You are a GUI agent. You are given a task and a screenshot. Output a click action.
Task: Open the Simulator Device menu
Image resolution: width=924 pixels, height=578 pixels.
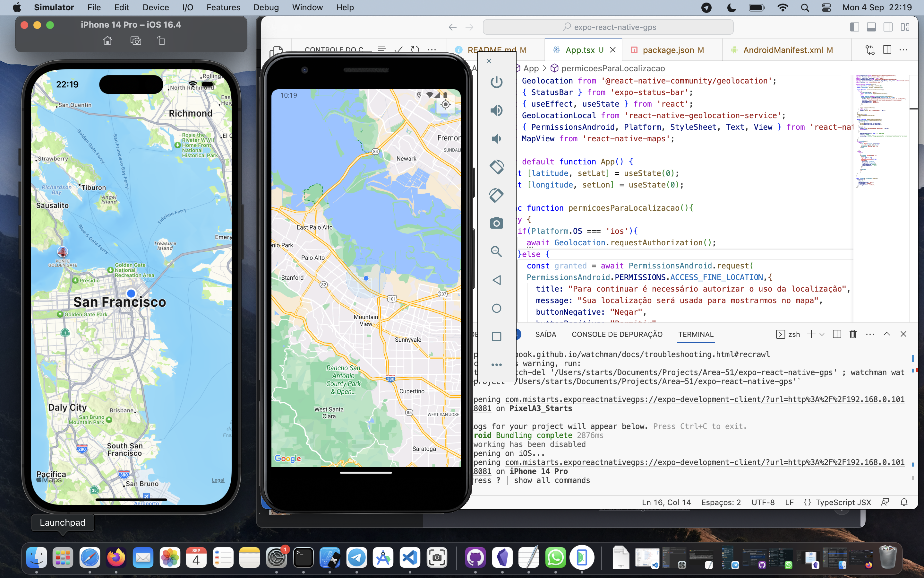click(155, 8)
